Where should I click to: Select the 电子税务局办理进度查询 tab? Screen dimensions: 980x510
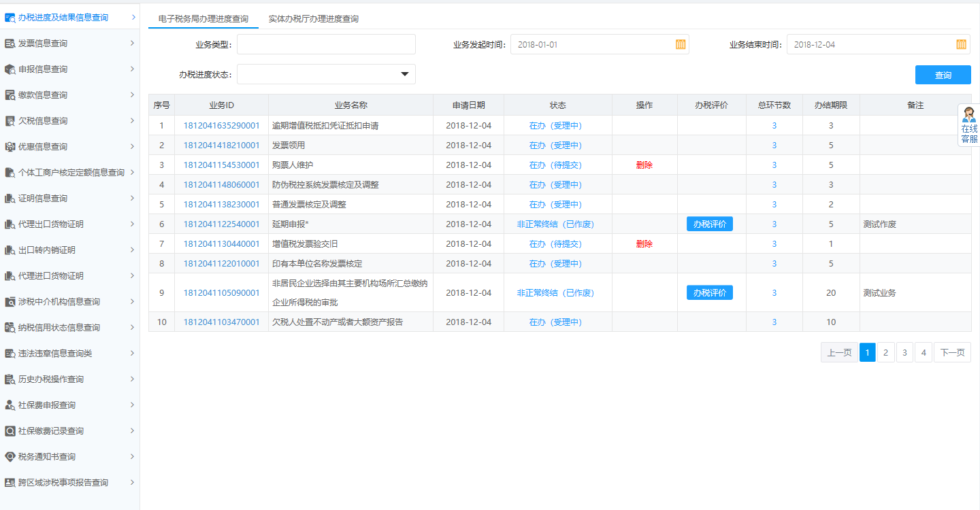(x=202, y=19)
